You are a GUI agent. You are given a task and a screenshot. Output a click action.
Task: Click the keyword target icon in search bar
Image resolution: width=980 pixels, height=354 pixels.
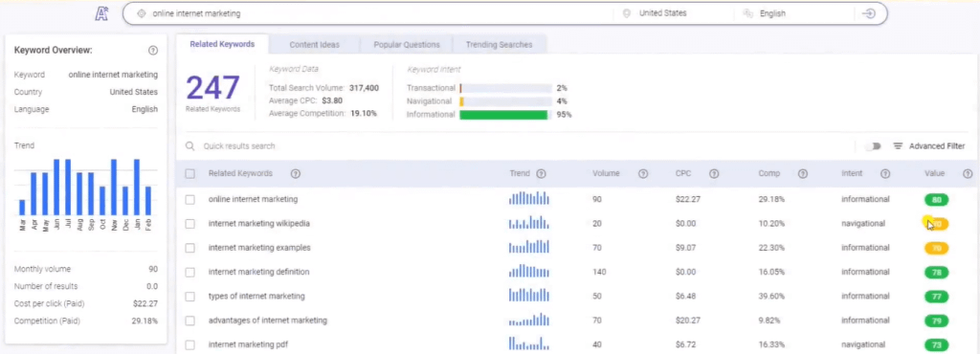point(142,13)
